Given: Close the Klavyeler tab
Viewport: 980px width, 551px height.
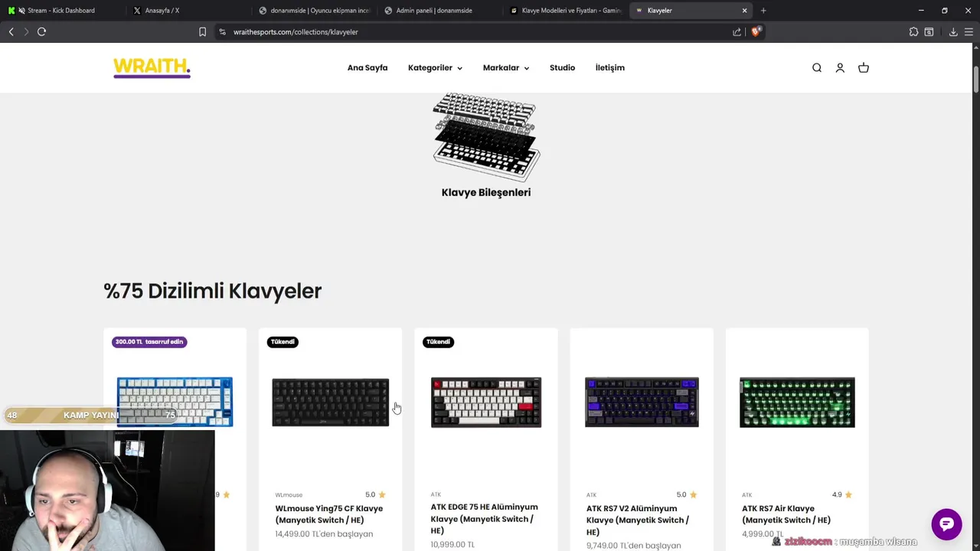Looking at the screenshot, I should 744,11.
